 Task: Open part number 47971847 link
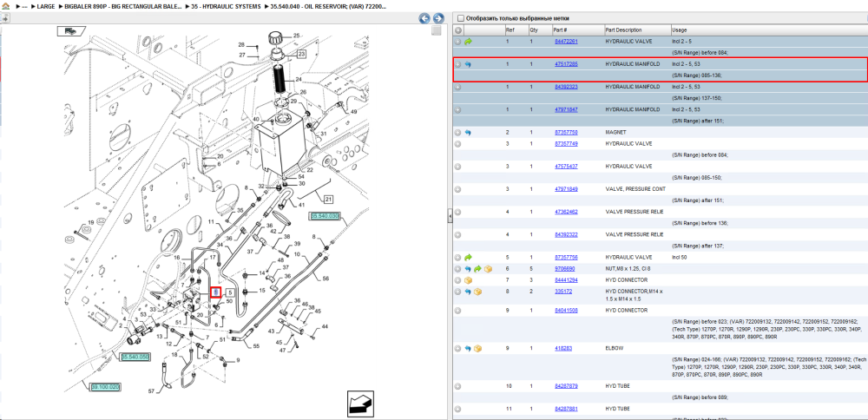point(566,109)
